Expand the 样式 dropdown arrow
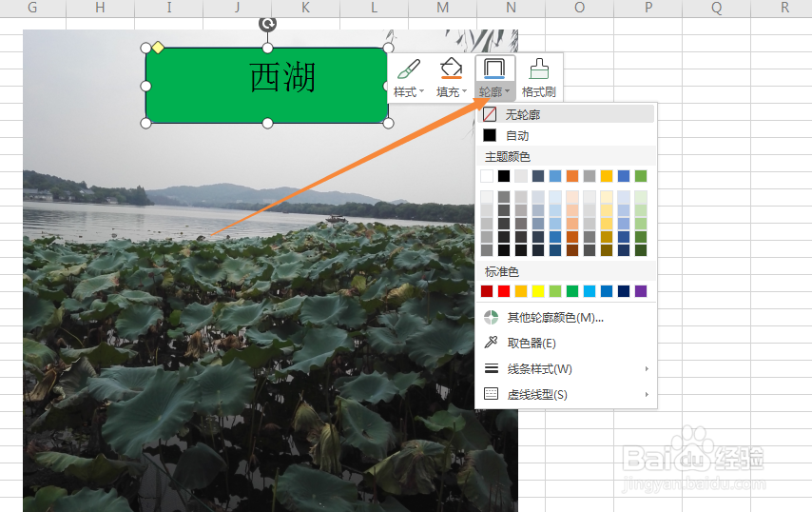812x512 pixels. [x=421, y=91]
